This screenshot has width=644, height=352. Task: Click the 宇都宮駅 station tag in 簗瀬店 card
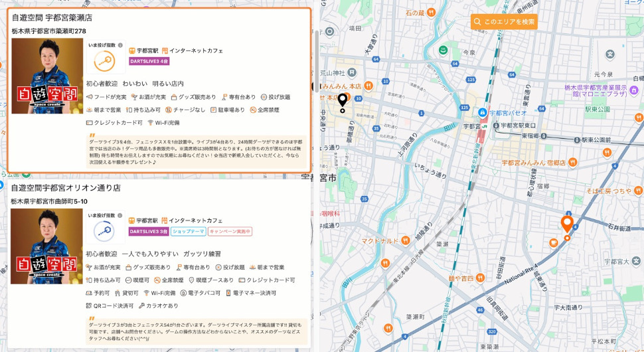143,50
